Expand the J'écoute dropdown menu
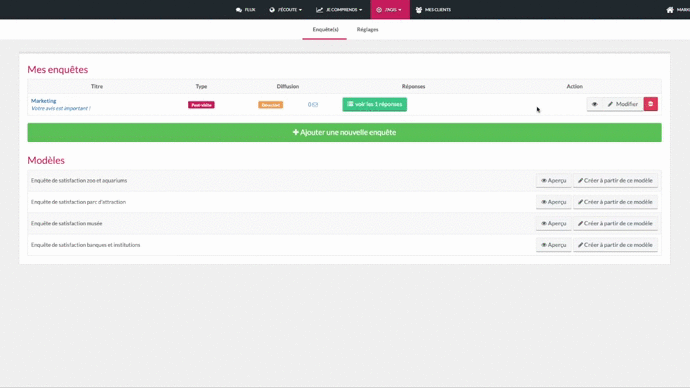The height and width of the screenshot is (388, 690). pos(286,10)
